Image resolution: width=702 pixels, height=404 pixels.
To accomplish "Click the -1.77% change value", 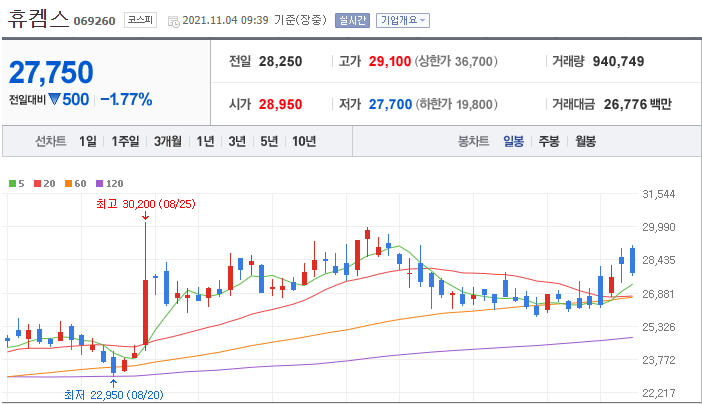I will click(x=126, y=99).
